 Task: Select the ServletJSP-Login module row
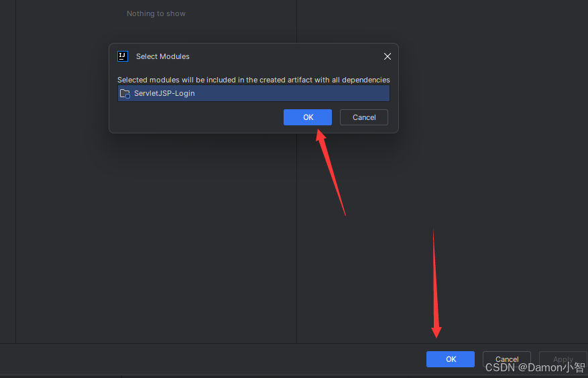point(253,93)
